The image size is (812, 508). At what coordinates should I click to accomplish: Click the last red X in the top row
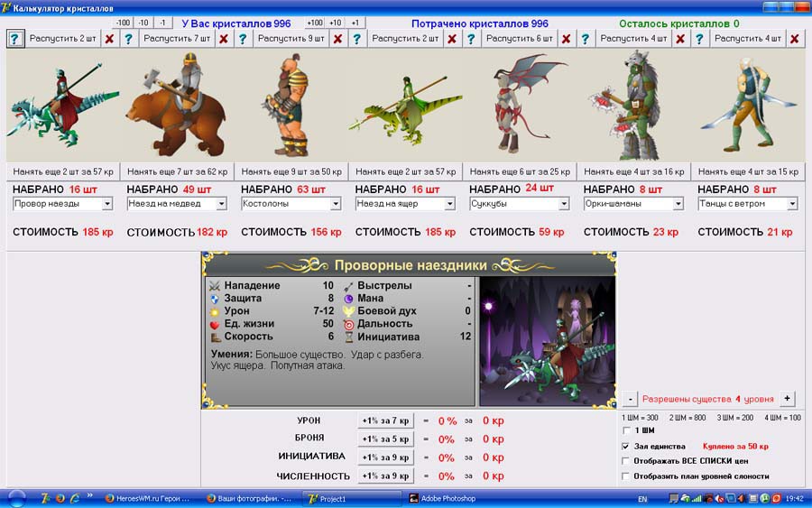coord(794,39)
